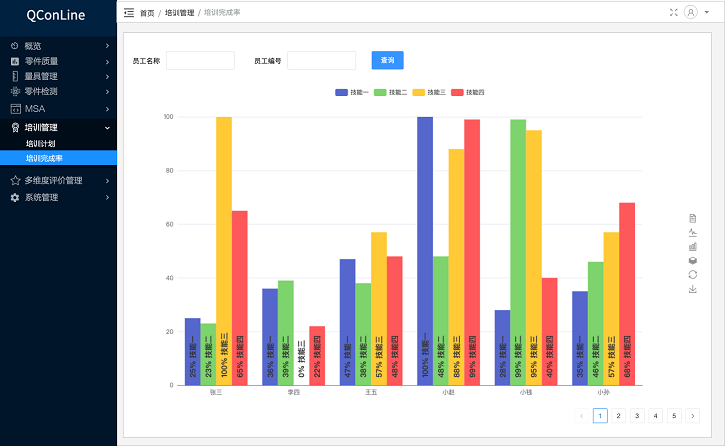Collapse sidebar with the hamburger menu icon

pyautogui.click(x=128, y=13)
